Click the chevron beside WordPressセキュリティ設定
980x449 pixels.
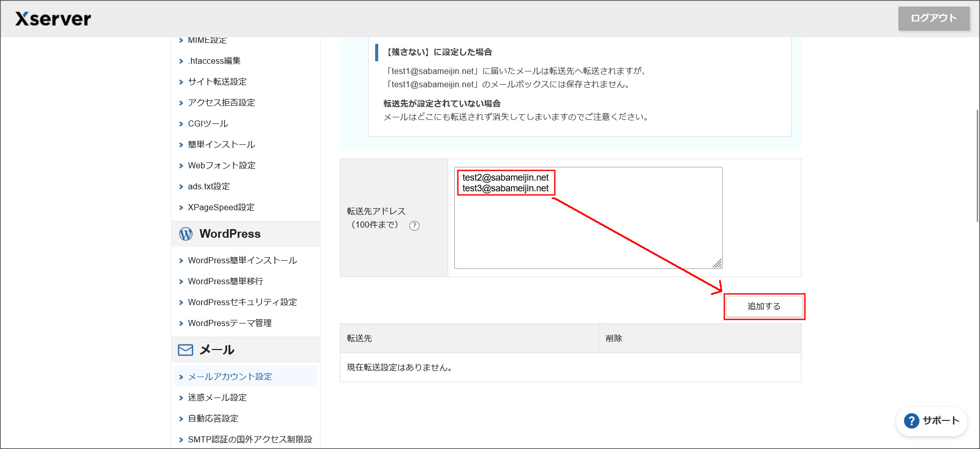tap(181, 303)
